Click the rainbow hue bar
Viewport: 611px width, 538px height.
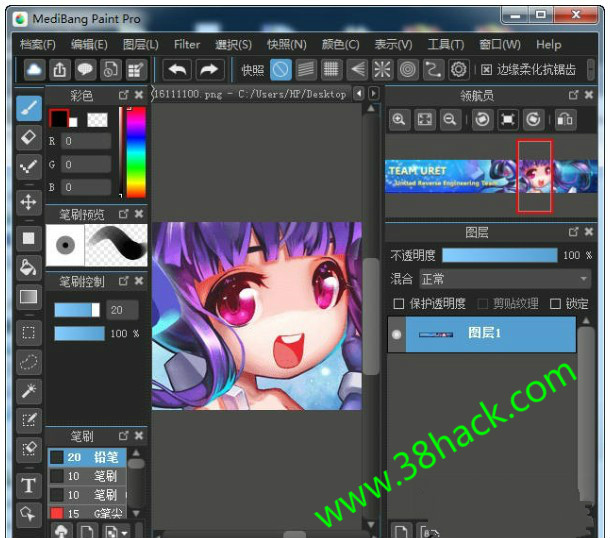pos(136,152)
